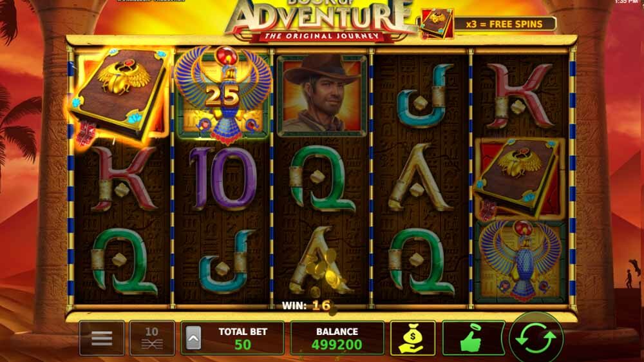The image size is (644, 362).
Task: Select the blue falcon symbol on fifth reel
Action: point(520,262)
